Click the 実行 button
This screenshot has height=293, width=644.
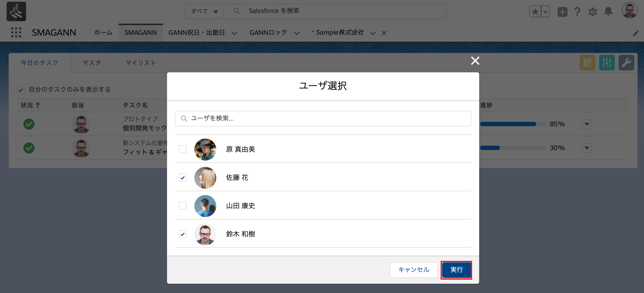[x=456, y=270]
